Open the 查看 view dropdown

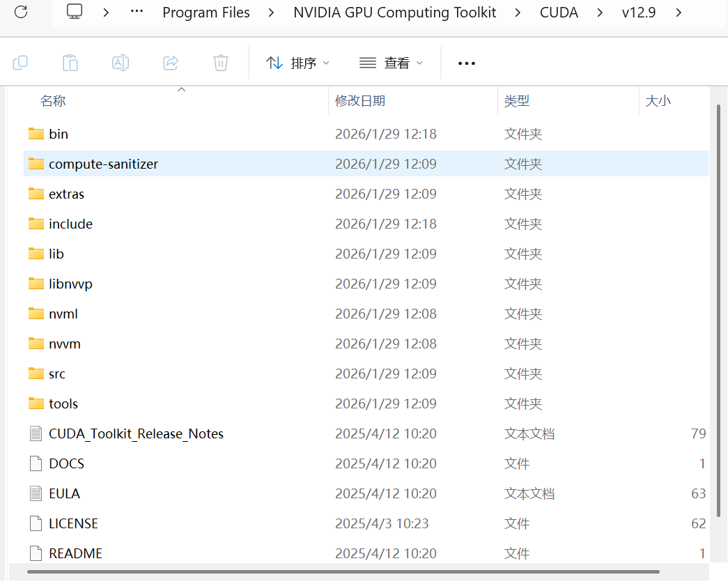pyautogui.click(x=391, y=63)
